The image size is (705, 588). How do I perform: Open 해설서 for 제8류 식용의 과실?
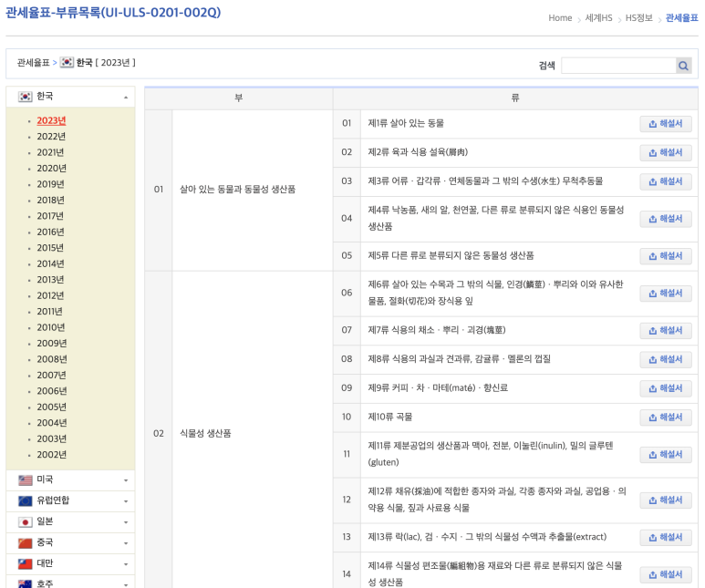pos(666,359)
